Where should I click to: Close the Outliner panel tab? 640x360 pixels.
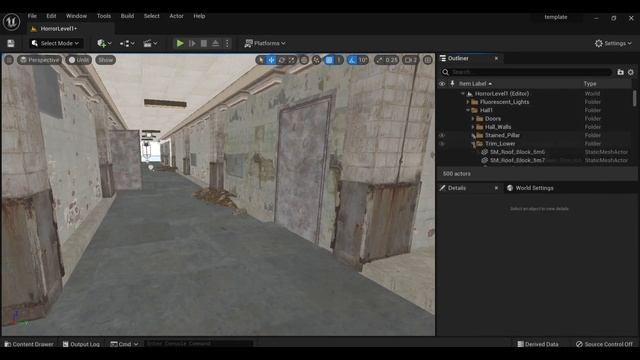pyautogui.click(x=496, y=58)
